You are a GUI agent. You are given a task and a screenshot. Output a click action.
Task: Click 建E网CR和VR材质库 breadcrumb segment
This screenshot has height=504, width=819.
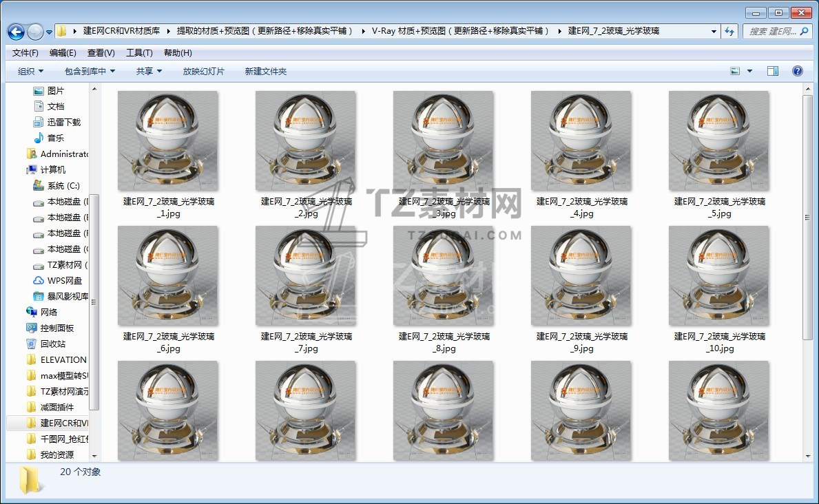click(x=121, y=32)
